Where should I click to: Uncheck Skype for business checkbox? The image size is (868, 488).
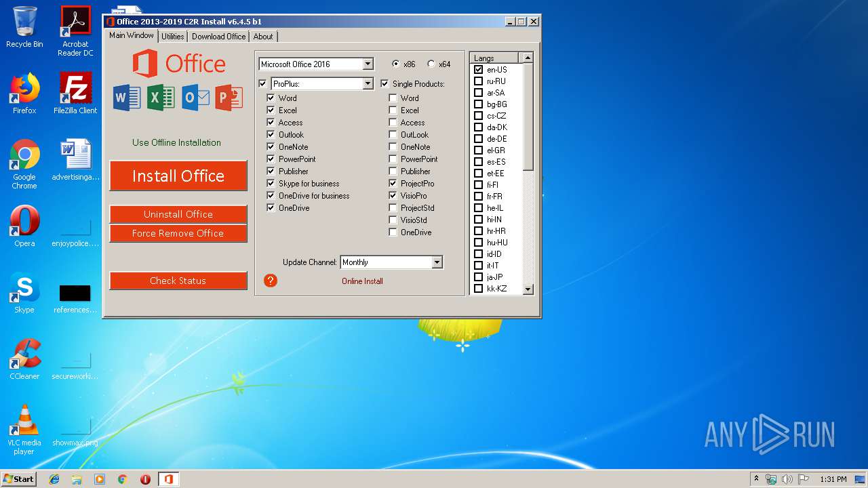(x=271, y=184)
